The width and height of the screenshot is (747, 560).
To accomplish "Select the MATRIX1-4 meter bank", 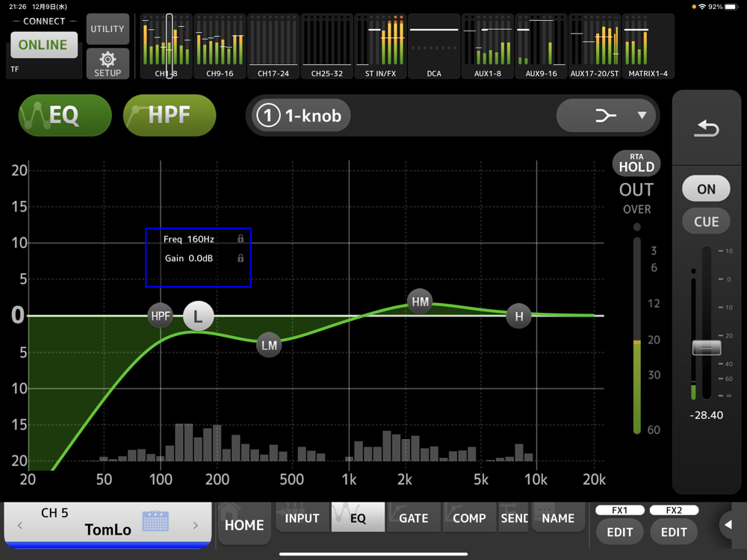I will pos(648,46).
